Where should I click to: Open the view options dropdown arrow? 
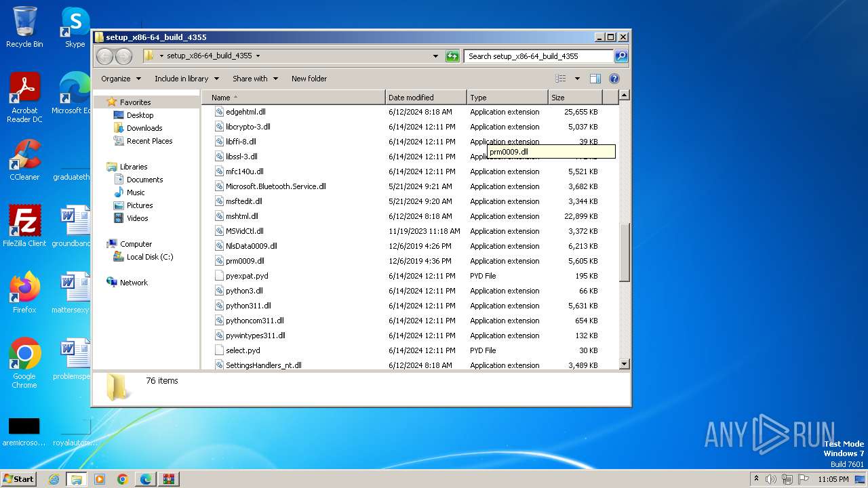[x=577, y=79]
